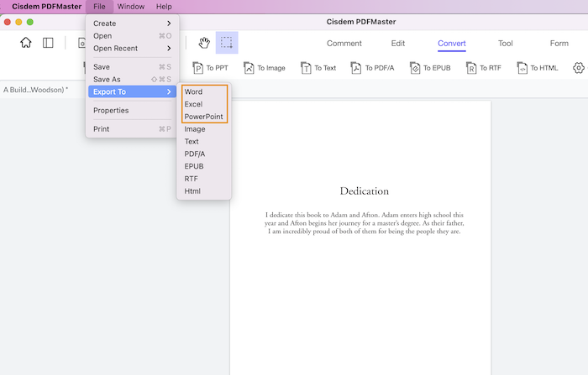
Task: Export to PDF/A from submenu
Action: [x=204, y=154]
